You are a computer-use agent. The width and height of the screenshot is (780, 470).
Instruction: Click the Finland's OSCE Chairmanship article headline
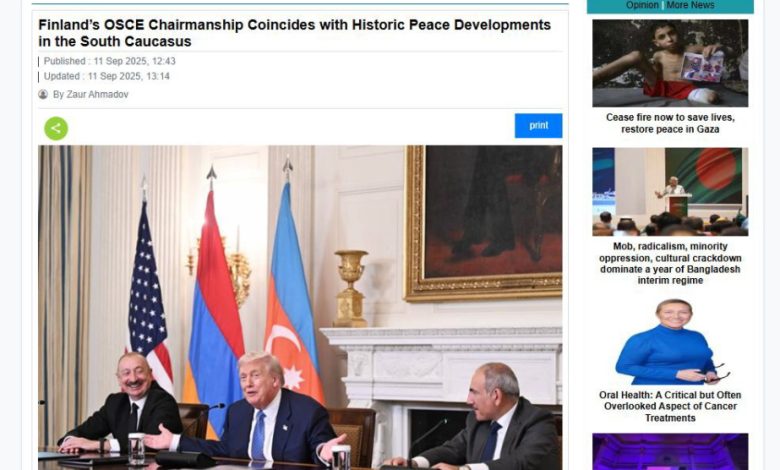(x=294, y=33)
